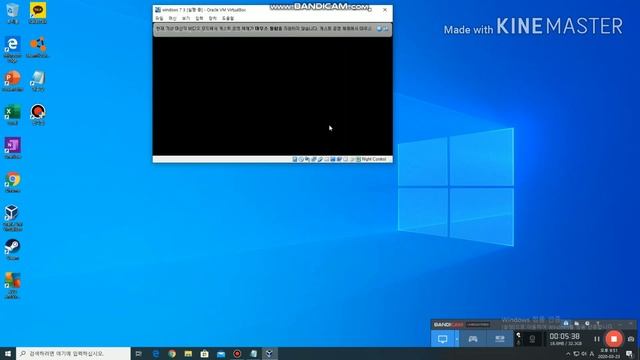This screenshot has height=360, width=640.
Task: Open the Oracle VM VirtualBox desktop shortcut
Action: pos(13,218)
